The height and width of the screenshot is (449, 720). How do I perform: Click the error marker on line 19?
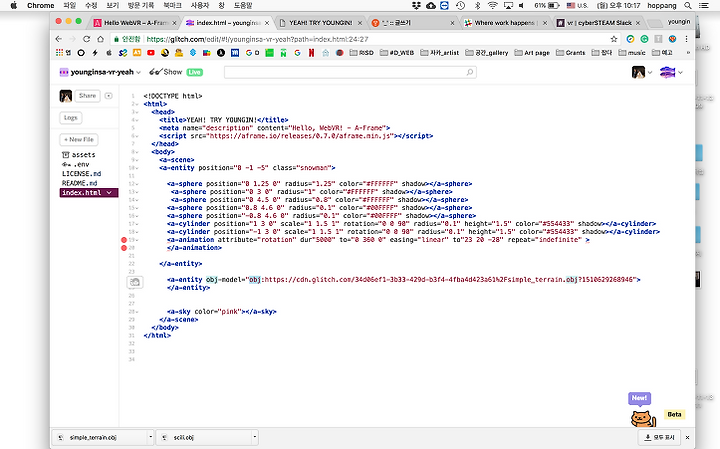click(x=124, y=240)
